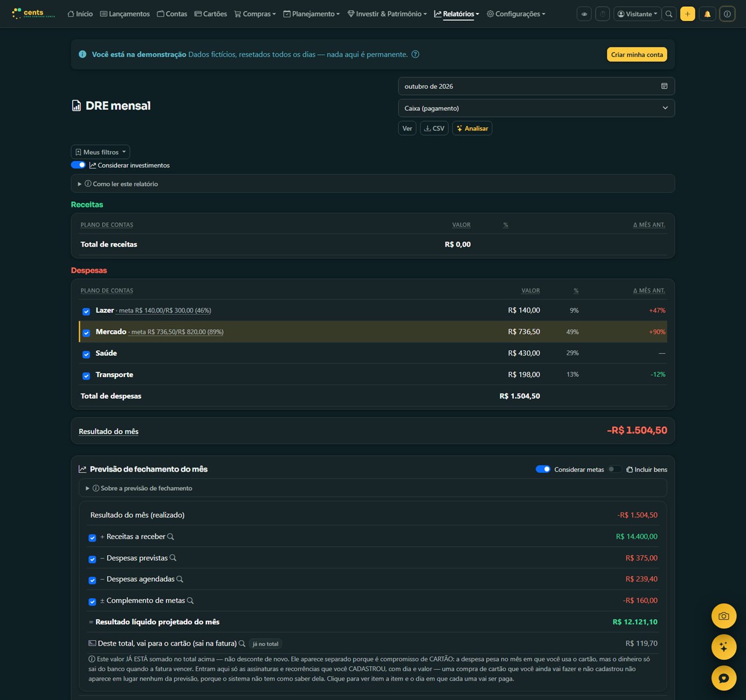Expand Sobre a previsão de fechamento
Image resolution: width=746 pixels, height=700 pixels.
[x=373, y=488]
